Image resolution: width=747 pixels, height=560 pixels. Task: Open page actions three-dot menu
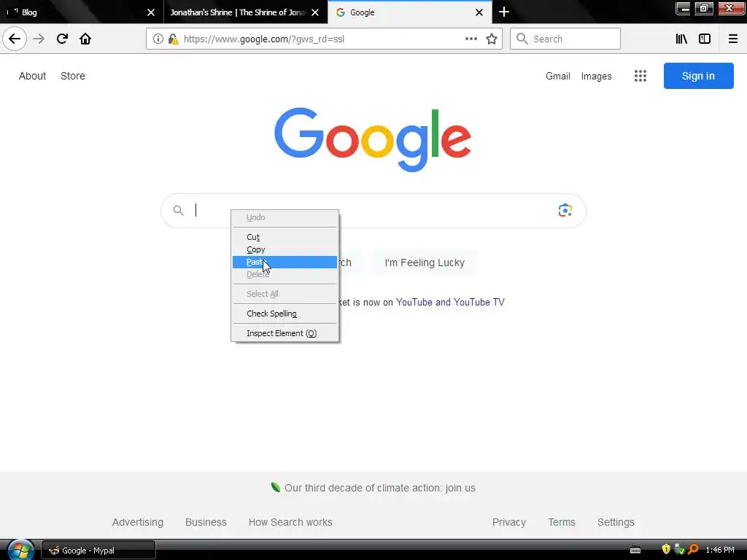[x=471, y=39]
